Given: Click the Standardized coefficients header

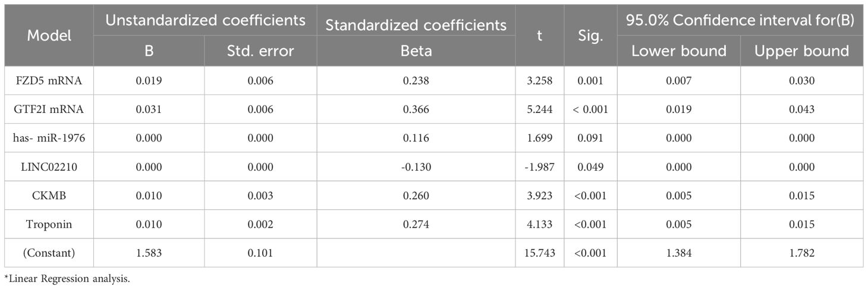Looking at the screenshot, I should (x=416, y=25).
